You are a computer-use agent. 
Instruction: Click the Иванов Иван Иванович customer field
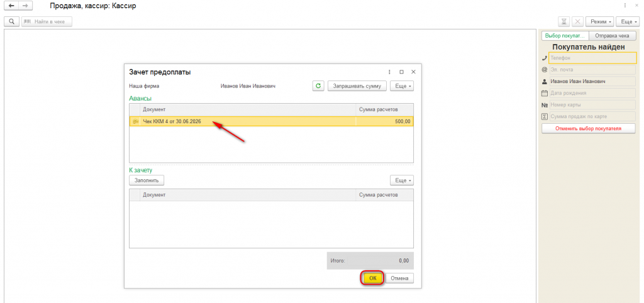[592, 81]
